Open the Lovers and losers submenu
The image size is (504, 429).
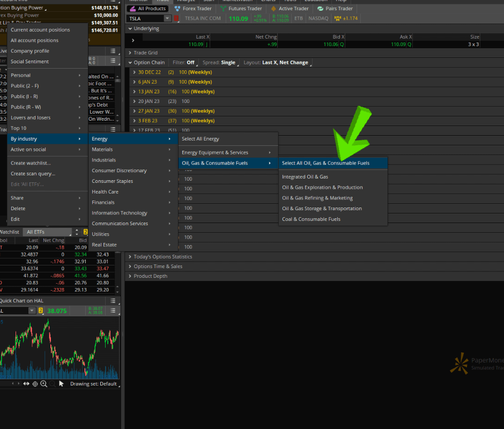[48, 117]
